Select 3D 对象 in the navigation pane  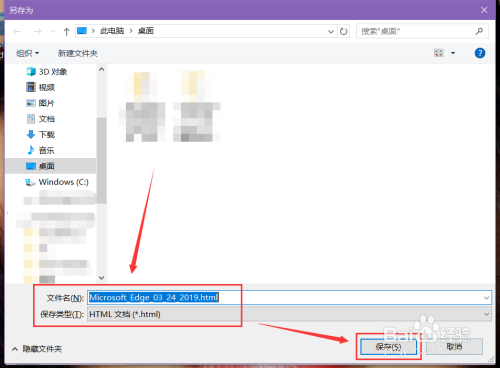[x=47, y=72]
